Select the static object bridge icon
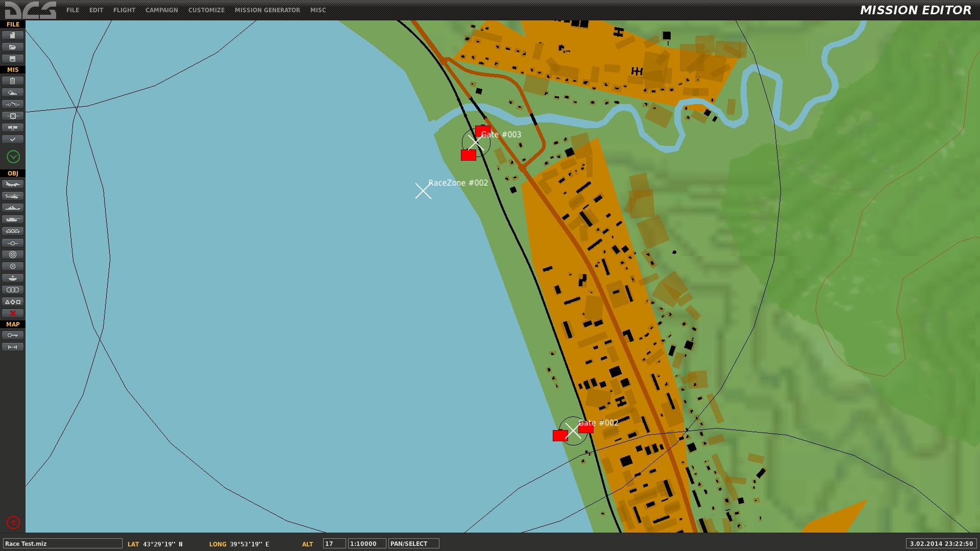Screen dimensions: 980x551 (13, 231)
